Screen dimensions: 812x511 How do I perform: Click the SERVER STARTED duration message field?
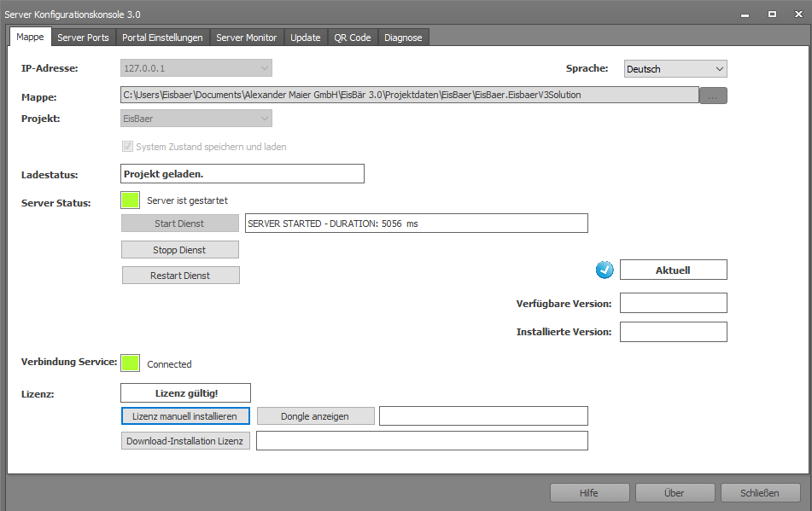tap(417, 224)
